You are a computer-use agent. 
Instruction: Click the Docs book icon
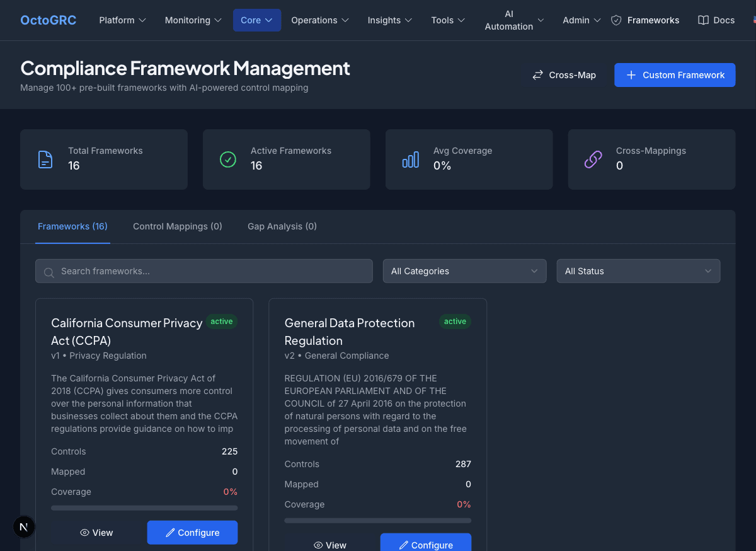click(x=704, y=20)
